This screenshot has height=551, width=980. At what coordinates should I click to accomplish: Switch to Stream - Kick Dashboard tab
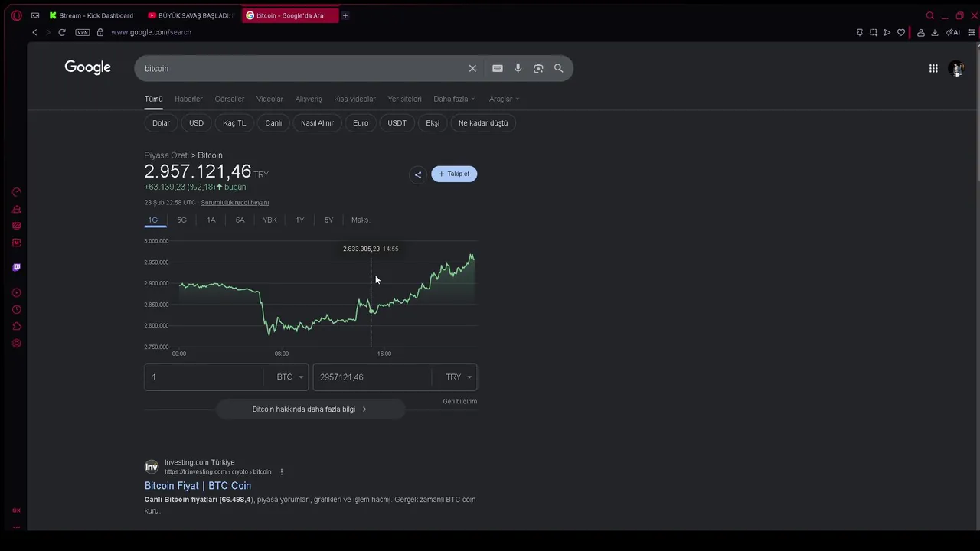91,15
